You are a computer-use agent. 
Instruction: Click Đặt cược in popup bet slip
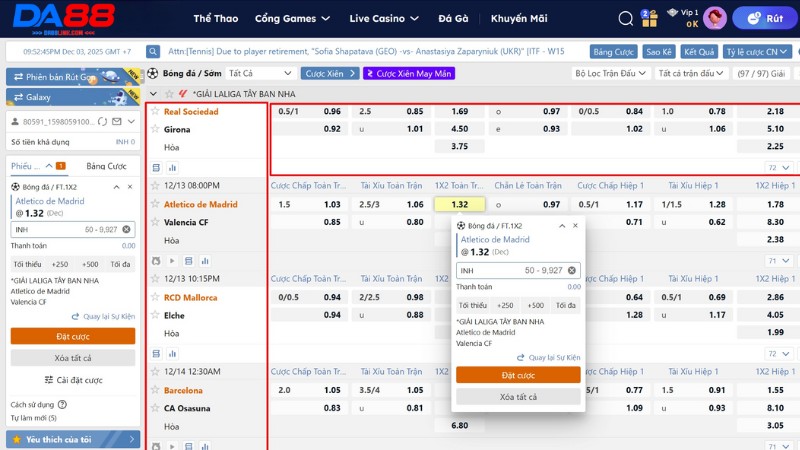518,375
